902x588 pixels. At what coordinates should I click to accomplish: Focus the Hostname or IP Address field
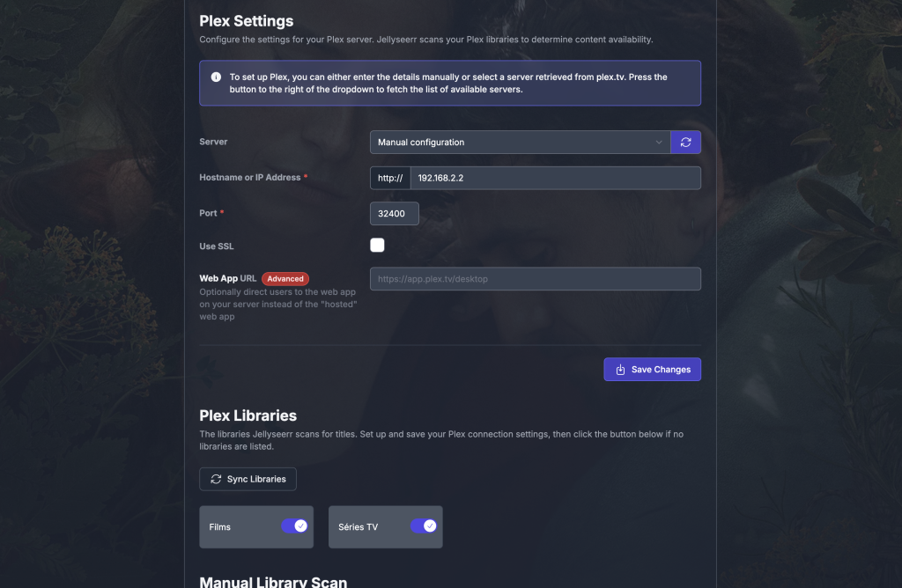click(x=555, y=178)
